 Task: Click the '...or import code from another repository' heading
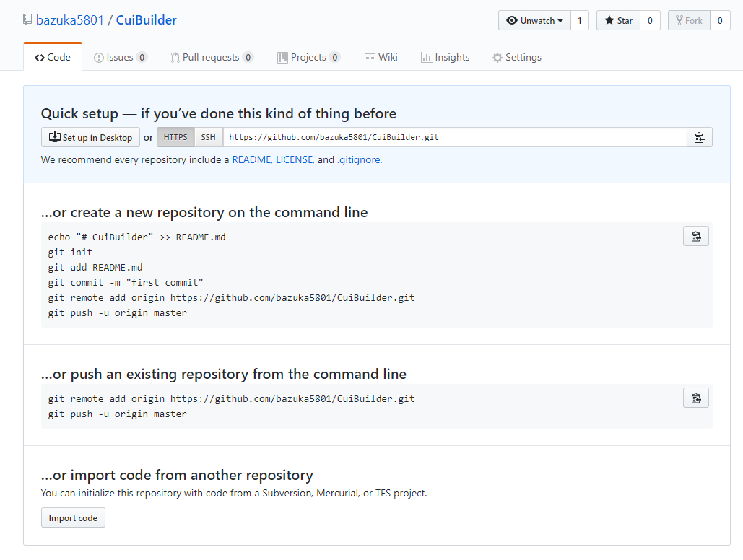[177, 475]
